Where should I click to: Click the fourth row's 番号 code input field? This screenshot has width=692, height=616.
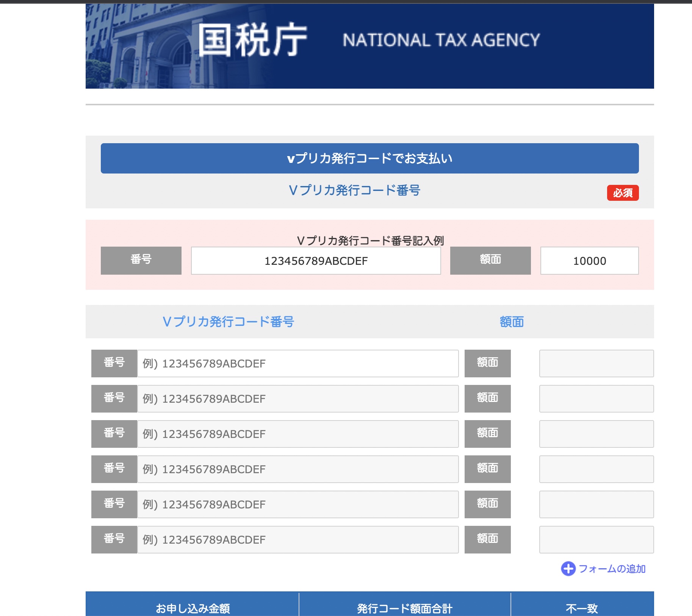pyautogui.click(x=298, y=469)
